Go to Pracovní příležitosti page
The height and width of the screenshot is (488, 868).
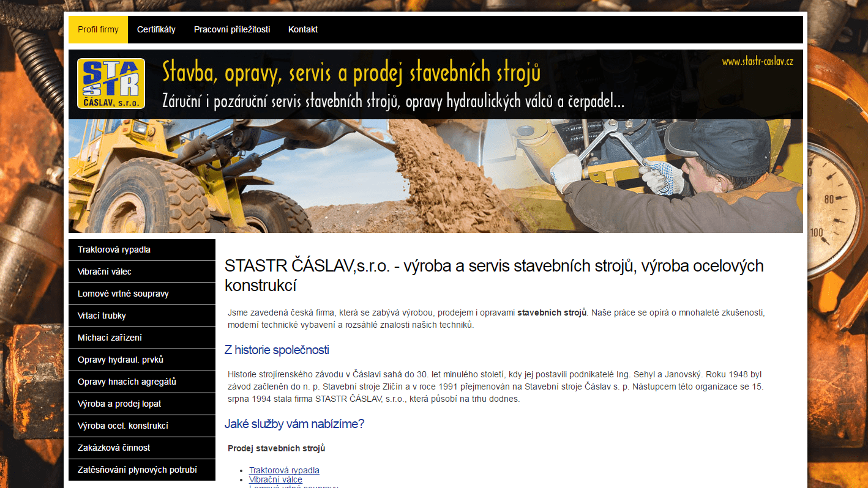click(x=232, y=29)
